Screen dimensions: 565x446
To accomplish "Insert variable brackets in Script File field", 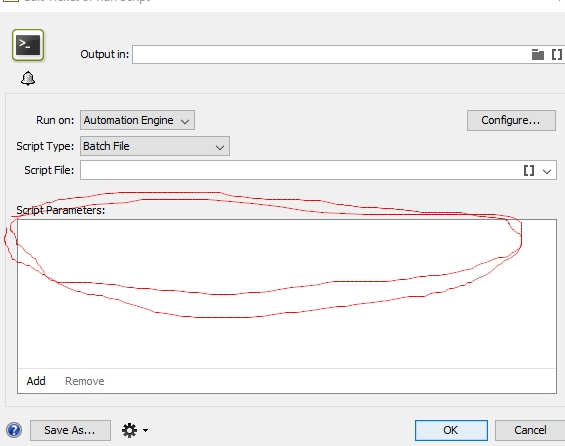I will pos(529,170).
